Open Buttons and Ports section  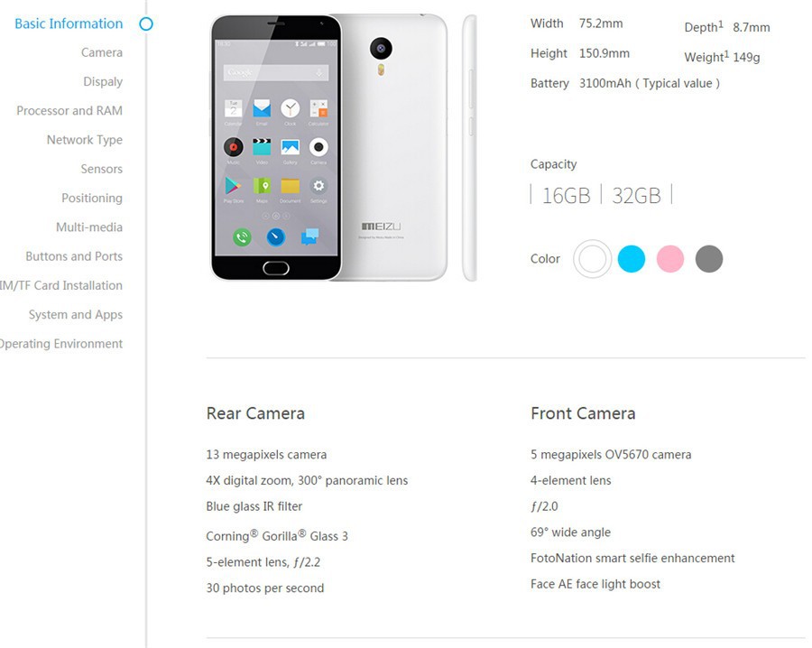(74, 256)
